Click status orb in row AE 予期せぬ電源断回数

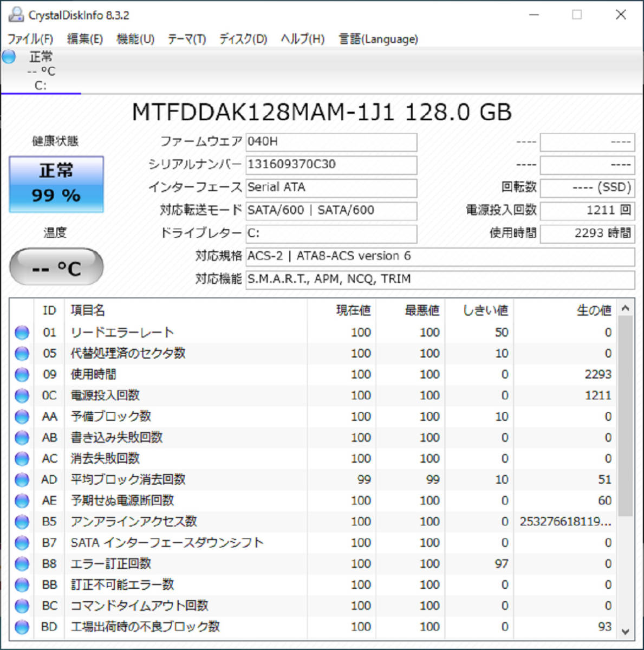point(22,501)
